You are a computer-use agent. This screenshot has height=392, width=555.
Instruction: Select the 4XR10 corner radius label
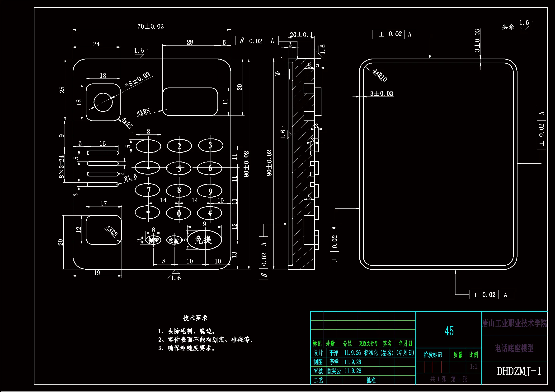point(380,75)
